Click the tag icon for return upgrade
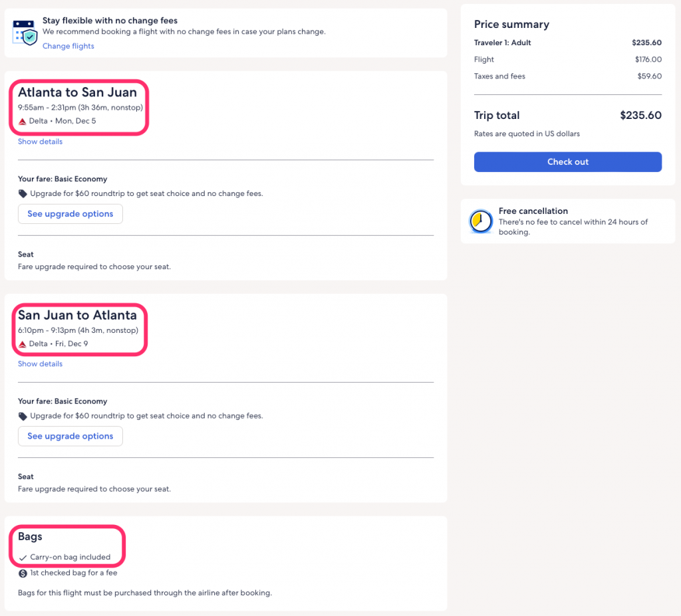This screenshot has height=616, width=681. point(23,416)
